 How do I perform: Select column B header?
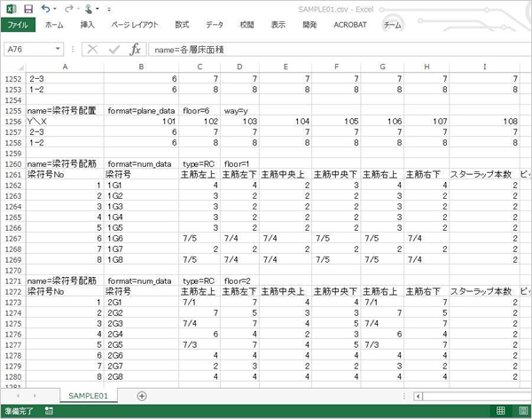(x=141, y=67)
